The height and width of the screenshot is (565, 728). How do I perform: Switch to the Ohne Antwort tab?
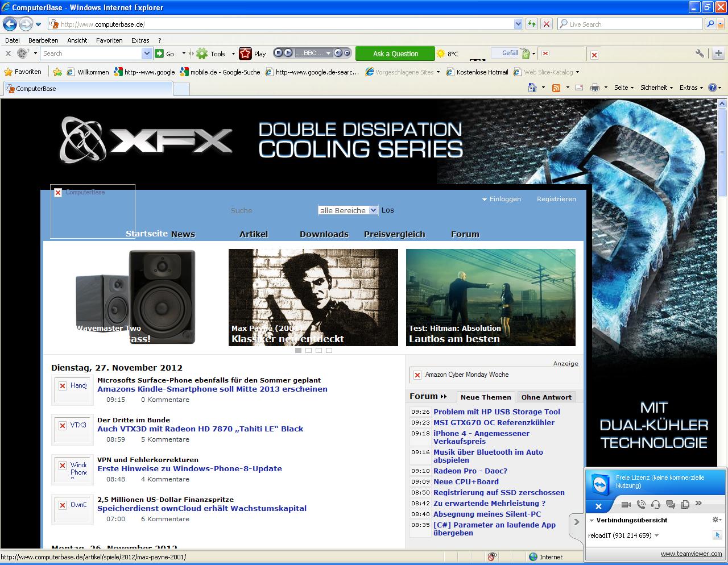[546, 397]
